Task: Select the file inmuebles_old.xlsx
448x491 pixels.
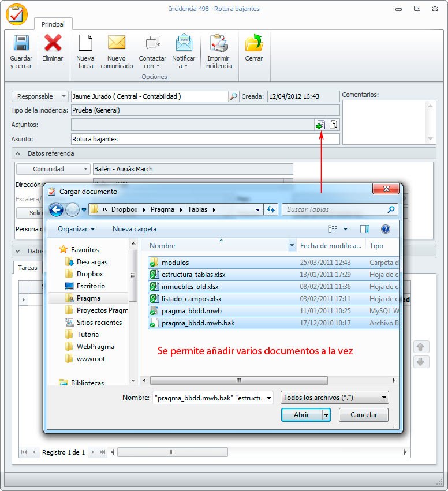Action: coord(274,287)
